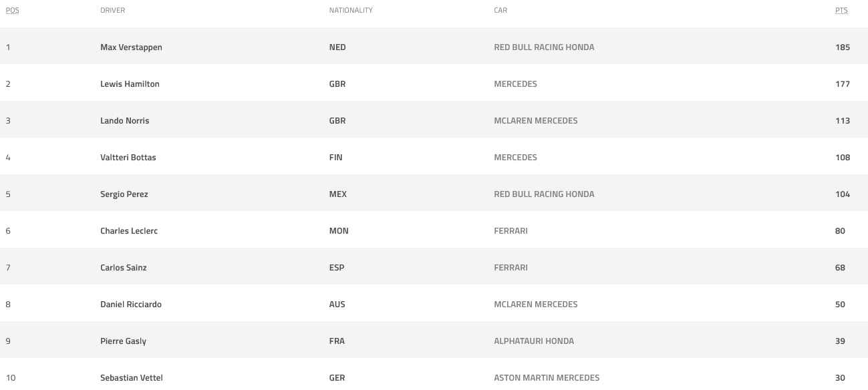The height and width of the screenshot is (390, 868).
Task: Click the PTS column header
Action: 841,11
